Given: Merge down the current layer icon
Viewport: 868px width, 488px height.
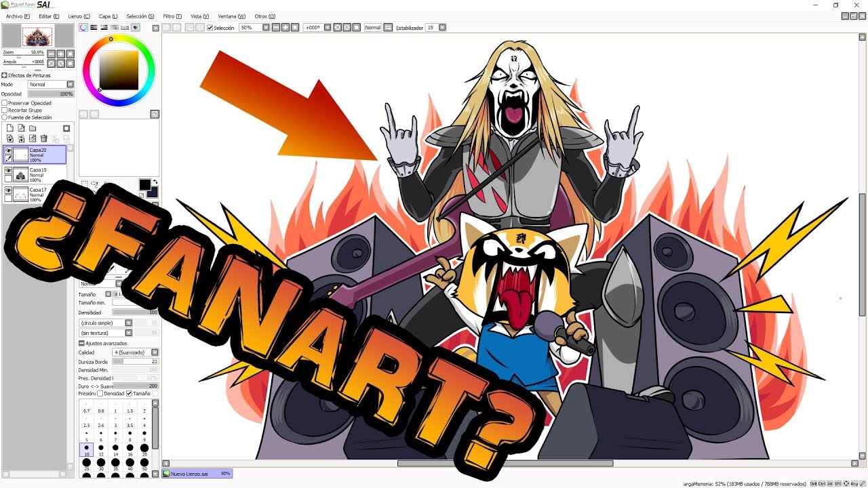Looking at the screenshot, I should pos(21,138).
